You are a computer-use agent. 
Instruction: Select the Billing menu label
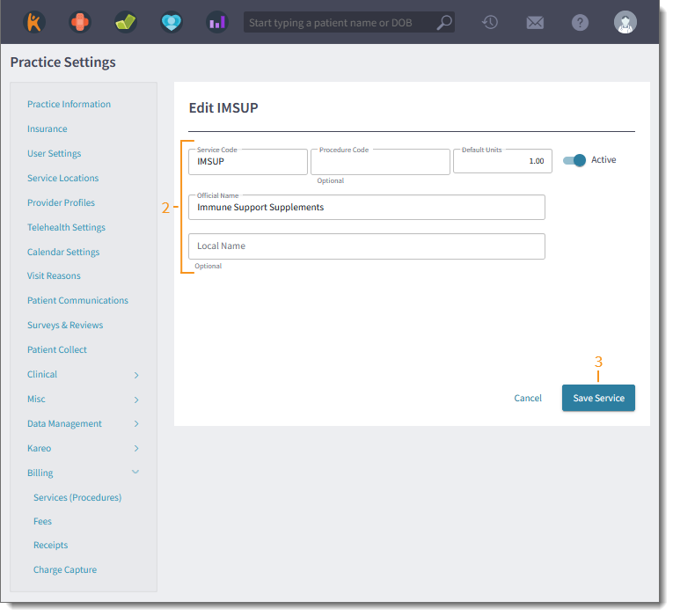(40, 473)
